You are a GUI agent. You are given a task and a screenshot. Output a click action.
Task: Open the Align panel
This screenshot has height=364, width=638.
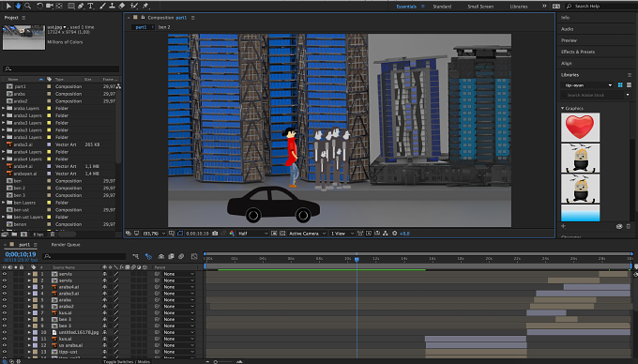click(567, 64)
